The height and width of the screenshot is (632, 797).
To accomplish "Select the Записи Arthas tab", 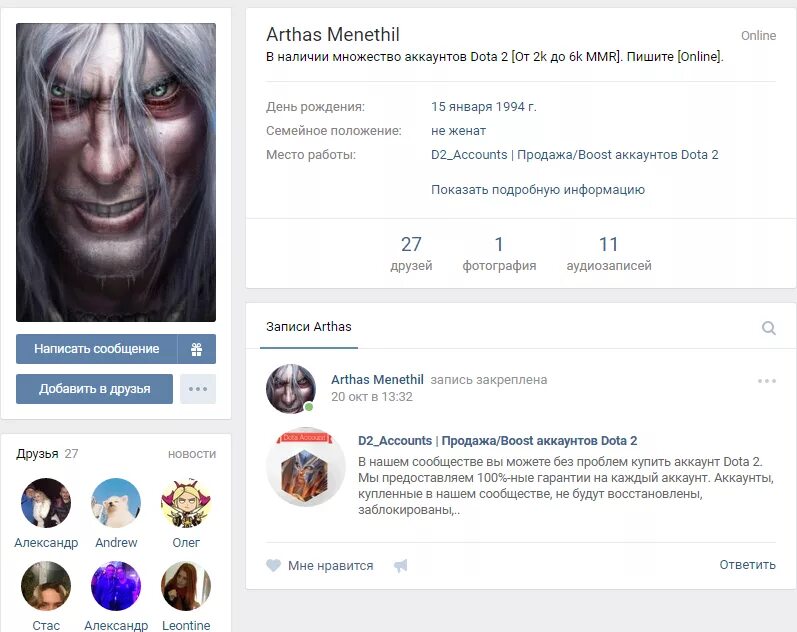I will (x=309, y=326).
